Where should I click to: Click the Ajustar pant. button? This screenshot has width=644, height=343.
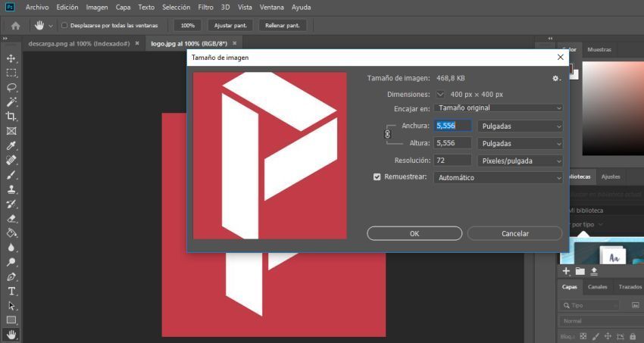(230, 26)
